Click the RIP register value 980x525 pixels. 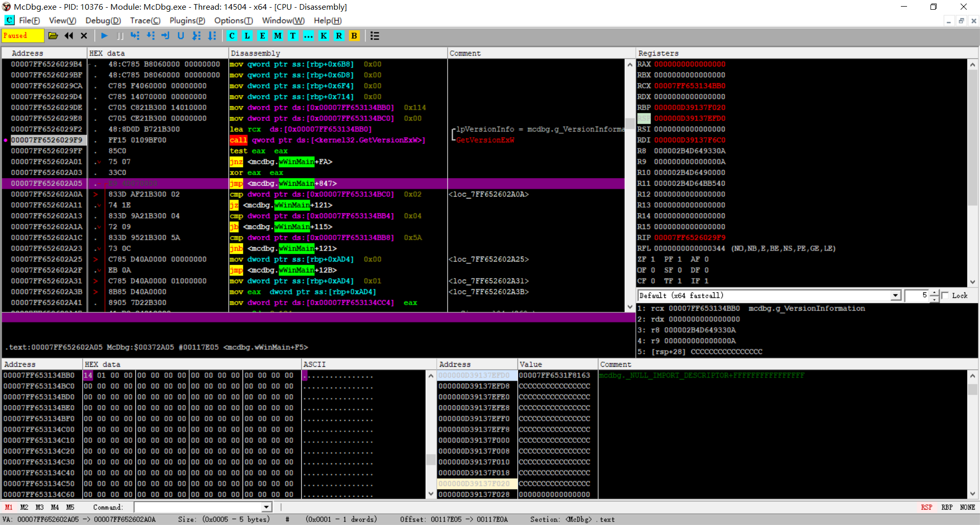pos(690,238)
